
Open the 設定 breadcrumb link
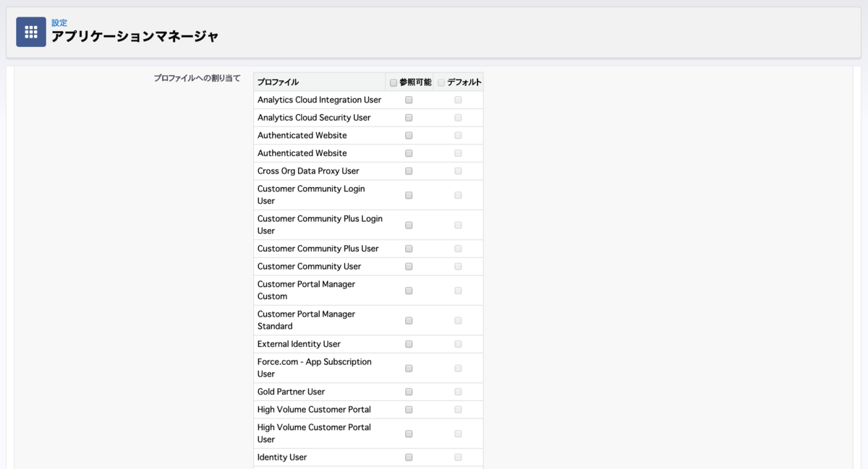[59, 23]
